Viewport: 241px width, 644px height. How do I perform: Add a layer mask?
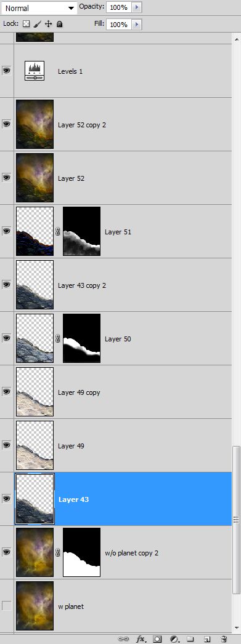coord(157,638)
